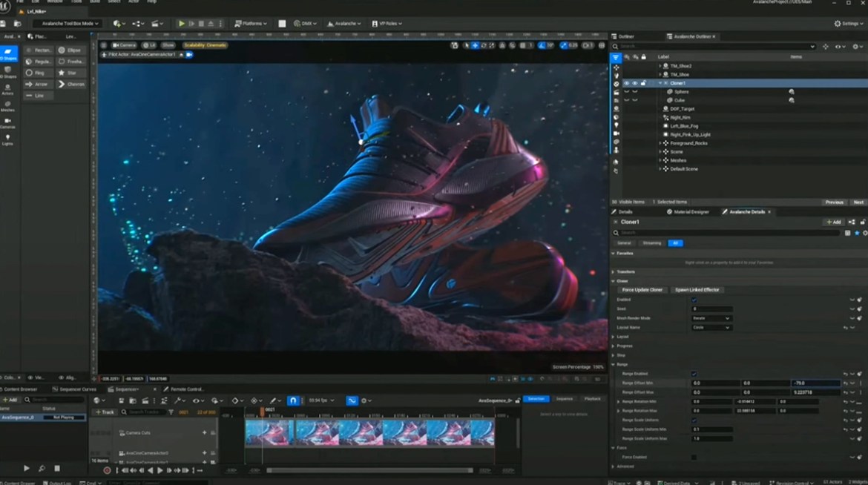Expand the Foreground_Rocks tree item
The height and width of the screenshot is (485, 868).
(x=660, y=143)
